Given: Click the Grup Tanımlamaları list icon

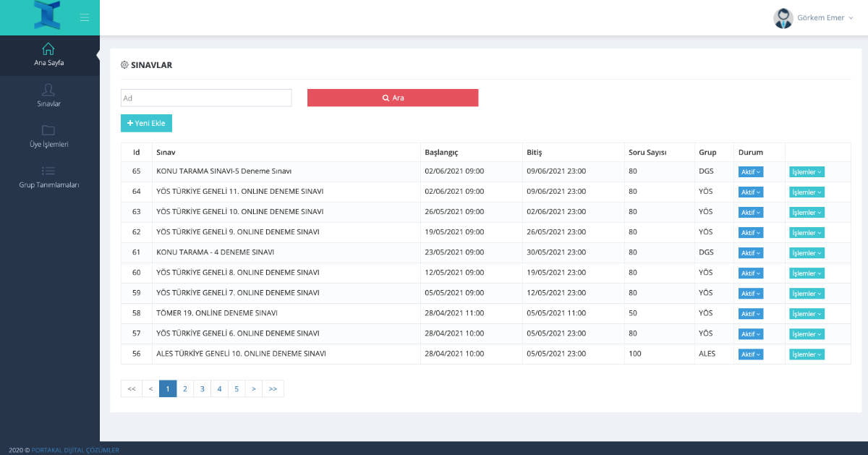Looking at the screenshot, I should (48, 170).
